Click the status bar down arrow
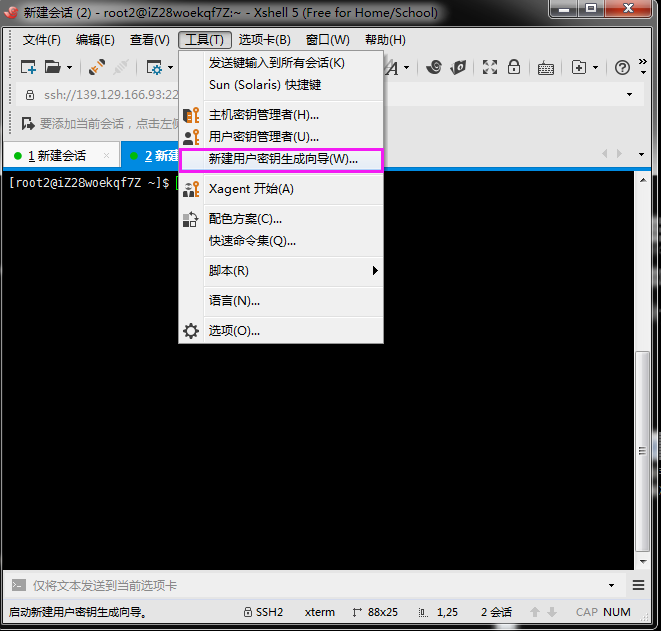Viewport: 661px width, 631px height. pos(552,612)
